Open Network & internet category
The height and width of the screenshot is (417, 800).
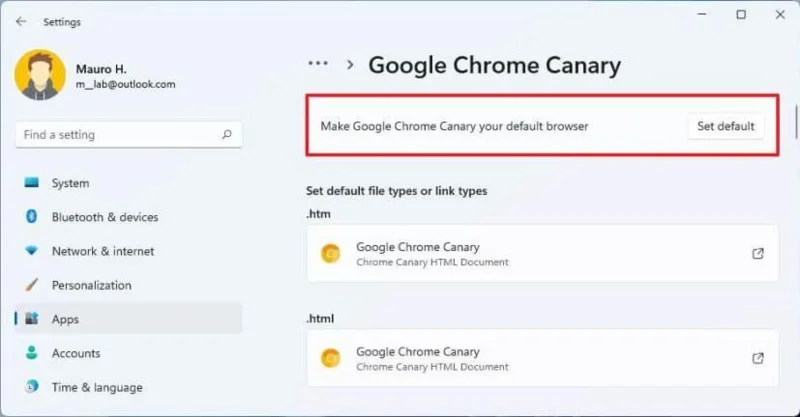129,251
